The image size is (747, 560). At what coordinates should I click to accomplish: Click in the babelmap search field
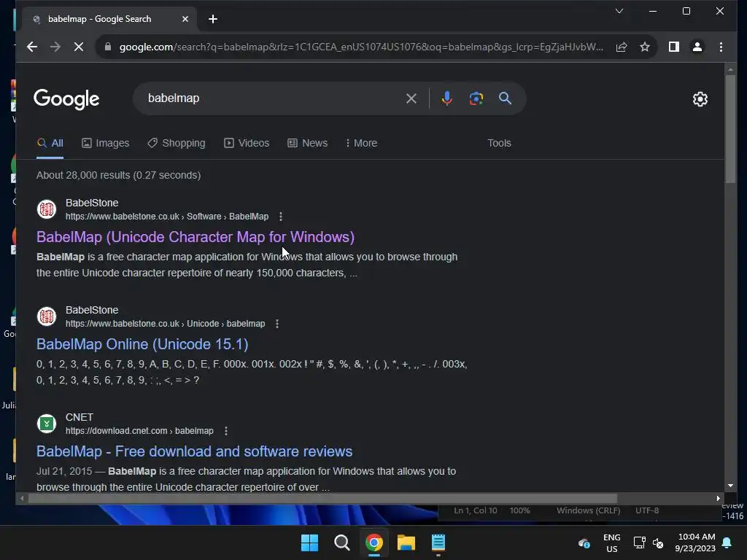[271, 98]
